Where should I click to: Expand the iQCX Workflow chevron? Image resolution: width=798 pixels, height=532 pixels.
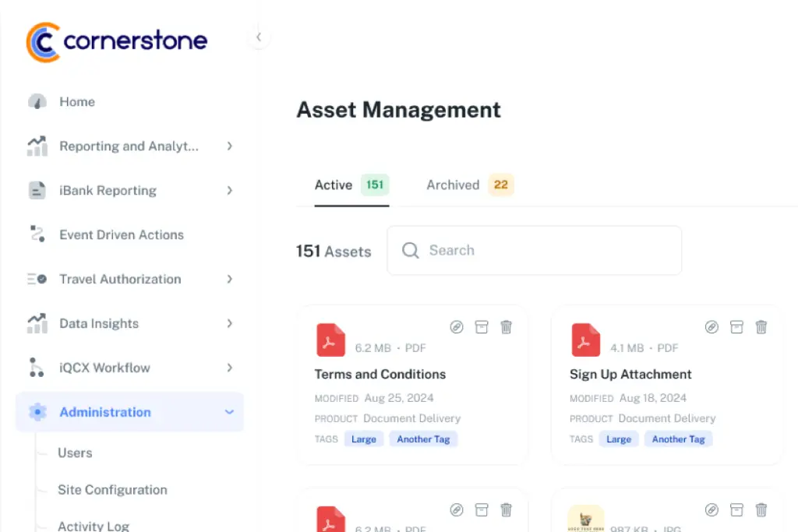[230, 367]
